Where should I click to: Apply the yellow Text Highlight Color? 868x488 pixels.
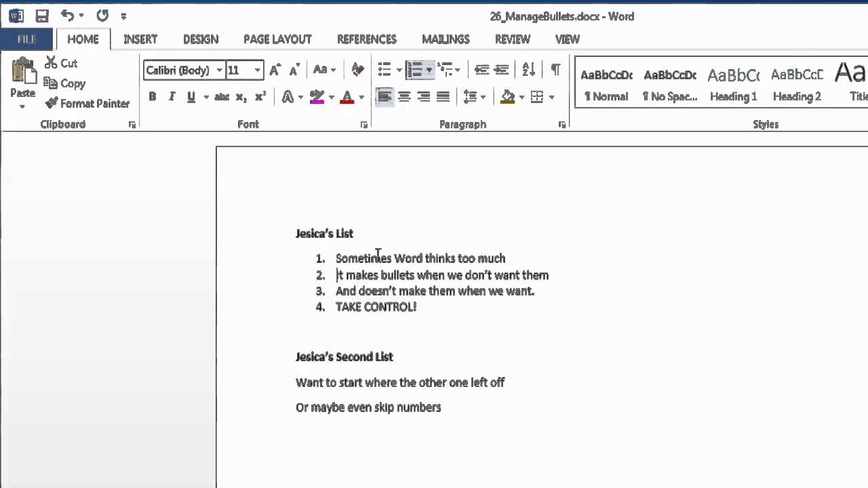317,97
